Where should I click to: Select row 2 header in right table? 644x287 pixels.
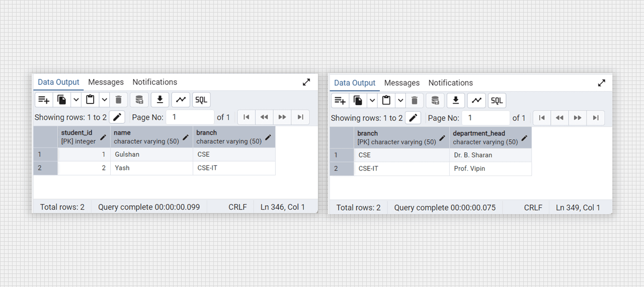pos(342,168)
